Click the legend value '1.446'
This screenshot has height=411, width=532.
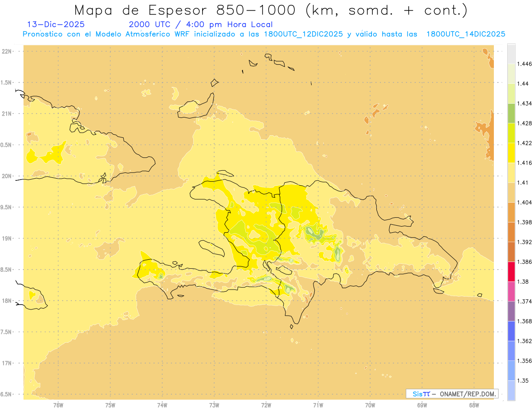(524, 64)
